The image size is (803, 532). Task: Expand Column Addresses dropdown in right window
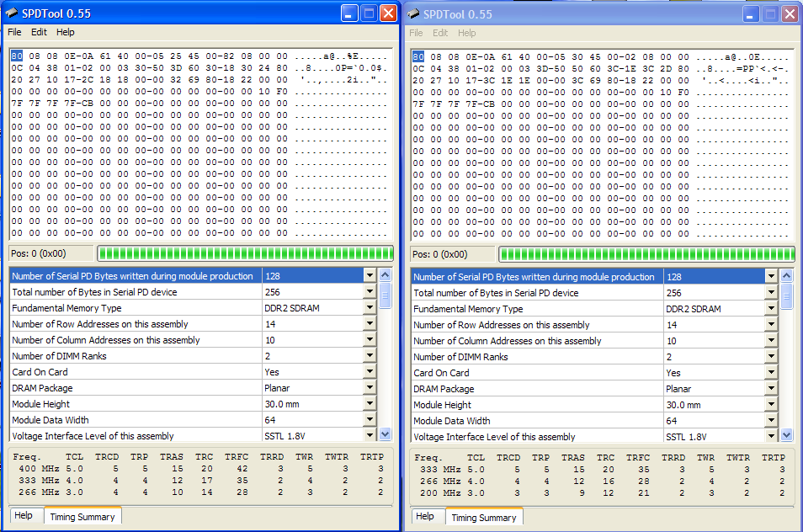771,341
